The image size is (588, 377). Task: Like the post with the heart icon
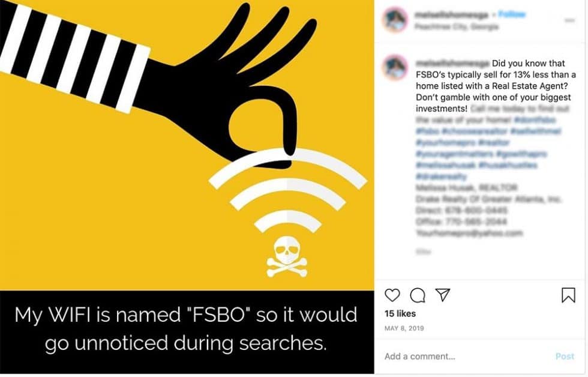coord(392,295)
